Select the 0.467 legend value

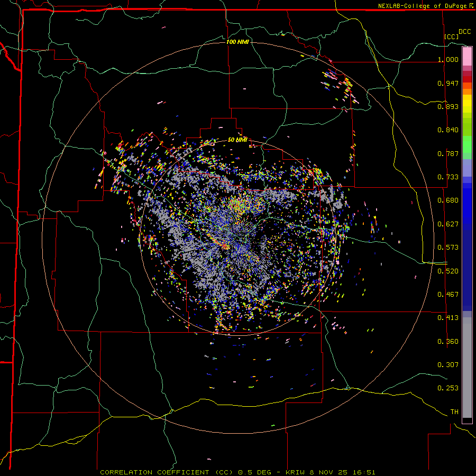[x=448, y=295]
